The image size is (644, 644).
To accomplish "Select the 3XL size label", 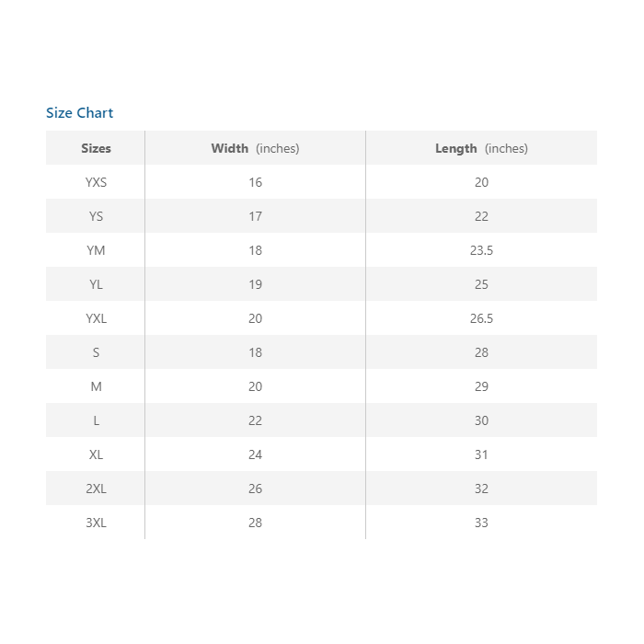I will (96, 523).
